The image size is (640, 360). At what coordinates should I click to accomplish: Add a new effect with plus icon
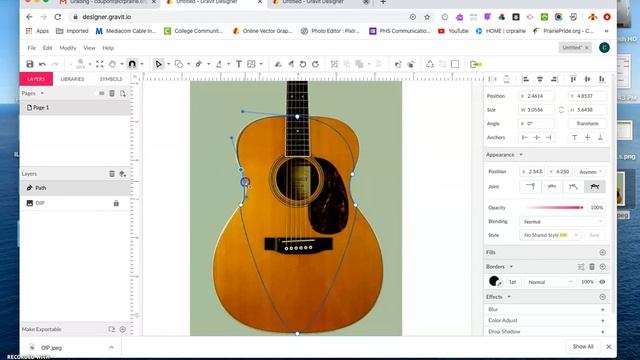coord(602,297)
